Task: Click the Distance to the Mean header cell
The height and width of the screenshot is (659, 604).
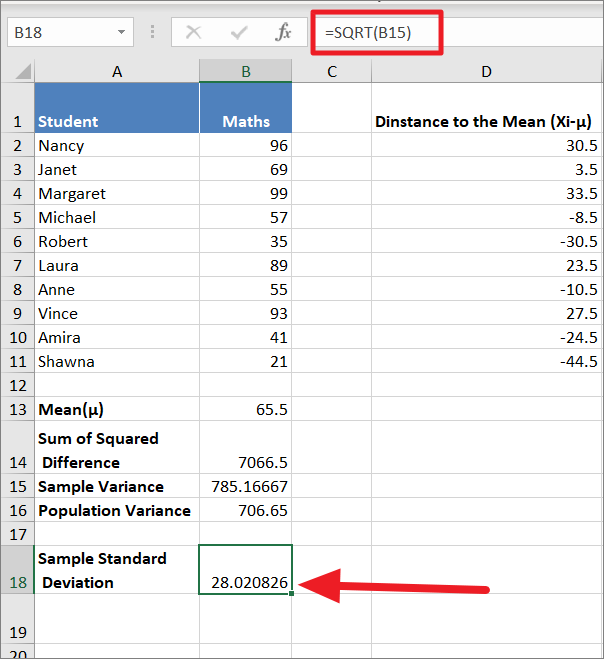Action: tap(487, 108)
